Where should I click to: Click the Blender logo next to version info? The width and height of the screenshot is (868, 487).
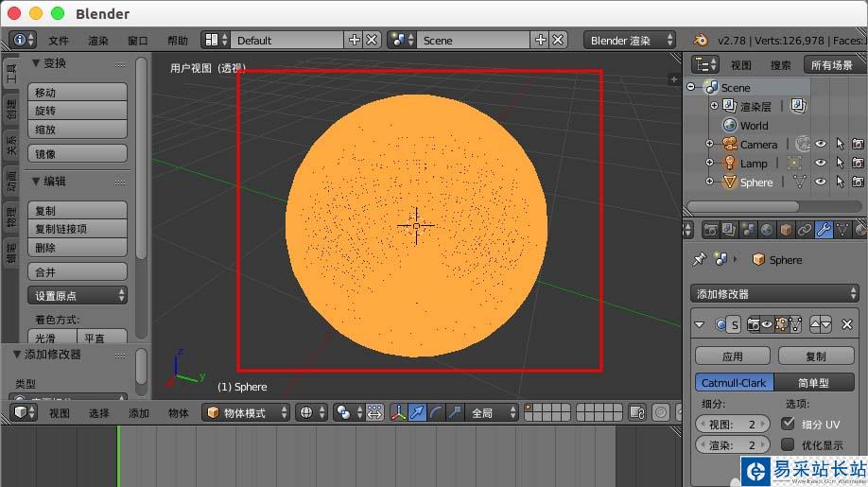click(x=701, y=40)
